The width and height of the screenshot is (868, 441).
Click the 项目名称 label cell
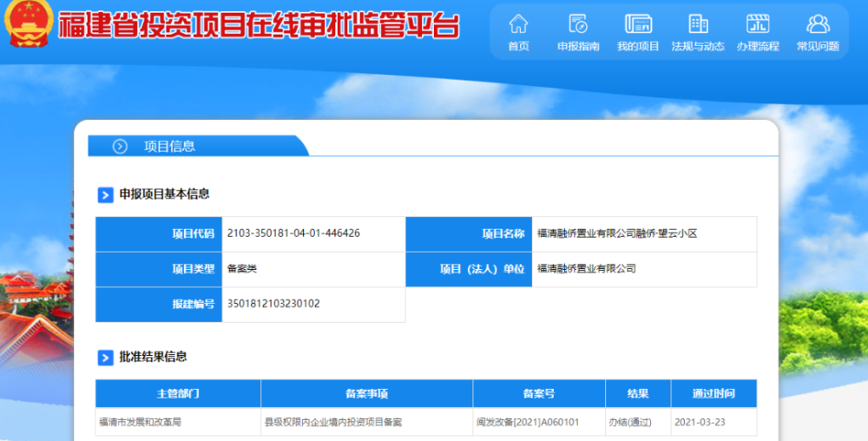469,234
